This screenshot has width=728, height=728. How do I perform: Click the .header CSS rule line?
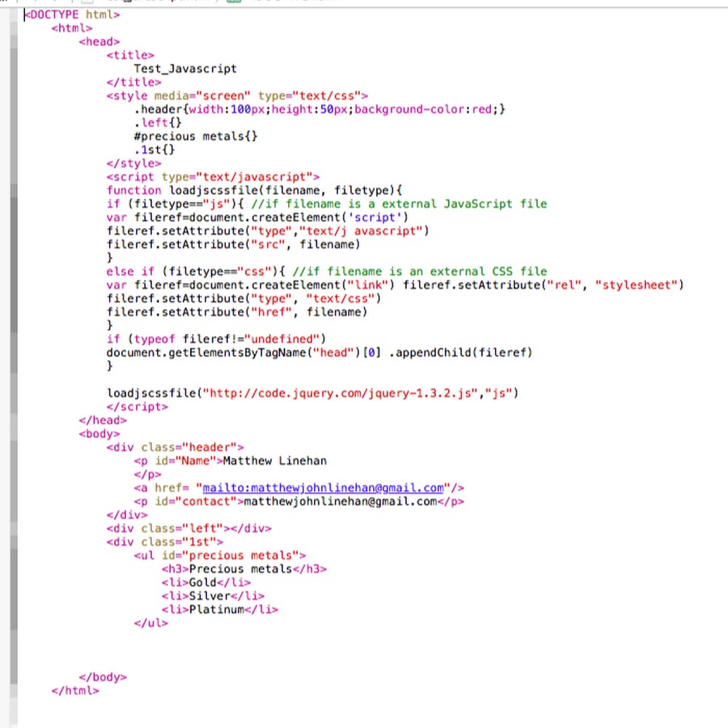pos(320,109)
